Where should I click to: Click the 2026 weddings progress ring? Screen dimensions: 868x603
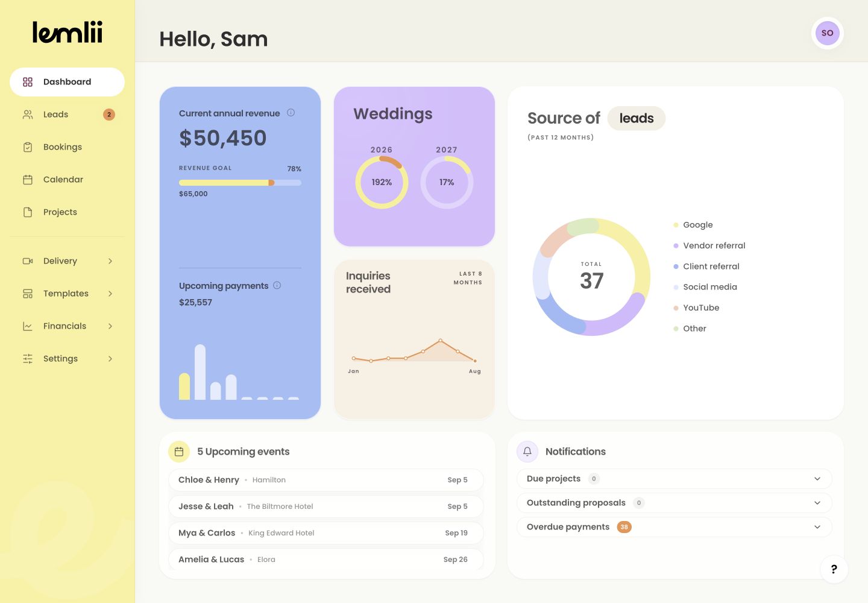click(382, 182)
